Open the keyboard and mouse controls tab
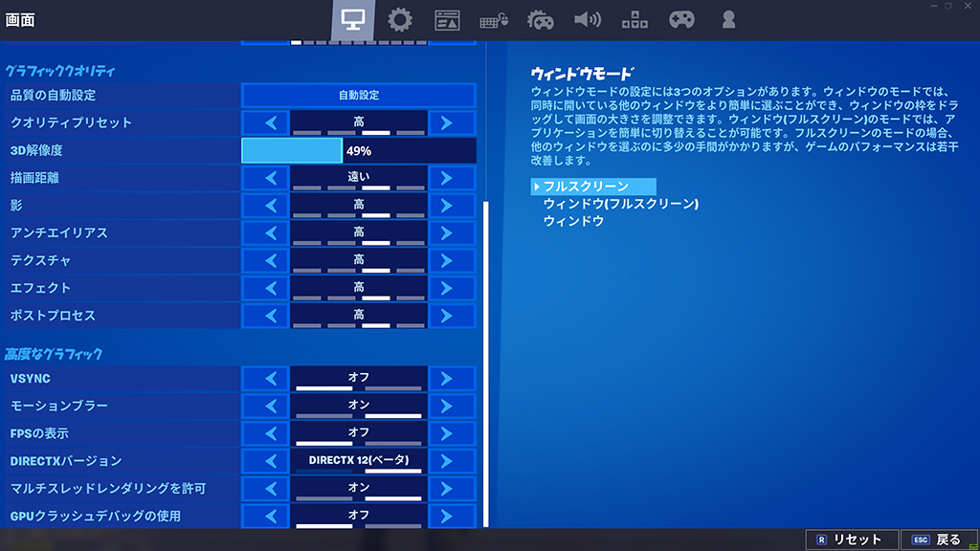The image size is (980, 551). pos(494,21)
